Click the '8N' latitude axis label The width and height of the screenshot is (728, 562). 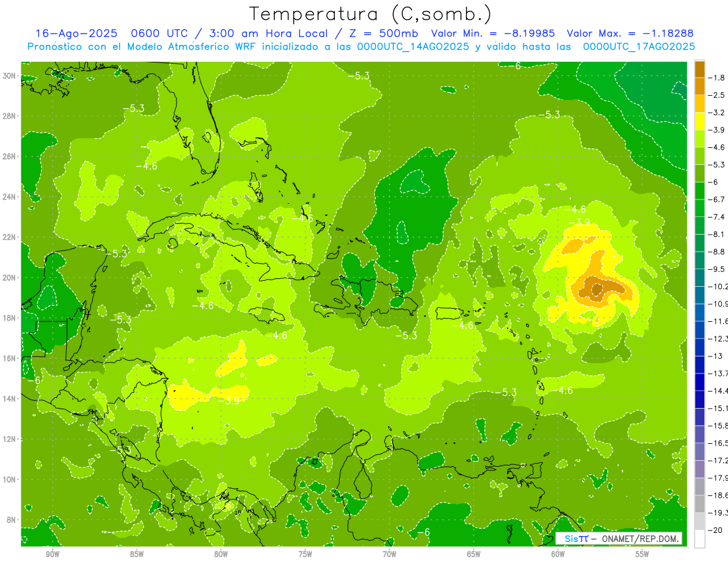(10, 520)
